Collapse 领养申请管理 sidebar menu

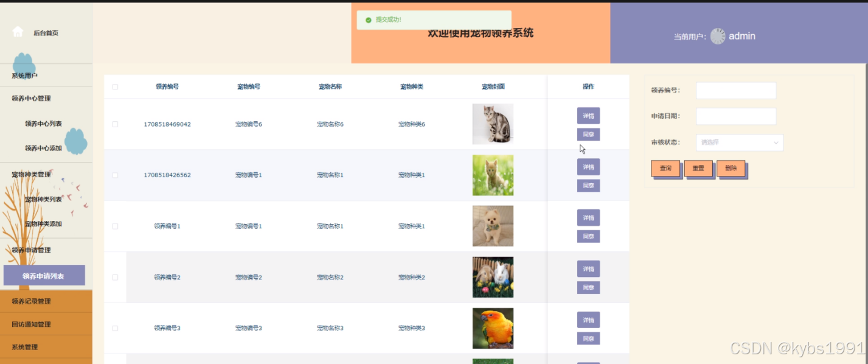coord(46,250)
